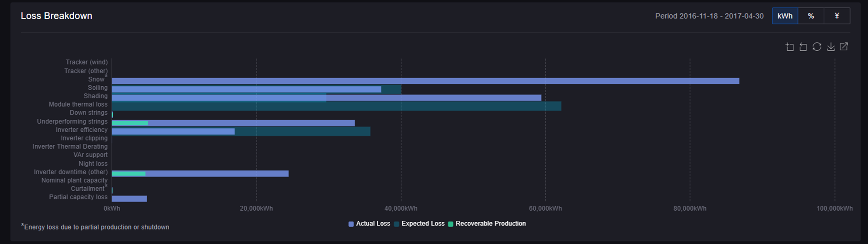Viewport: 868px width, 244px height.
Task: Click the 20,000kWh axis tick label
Action: pos(256,208)
